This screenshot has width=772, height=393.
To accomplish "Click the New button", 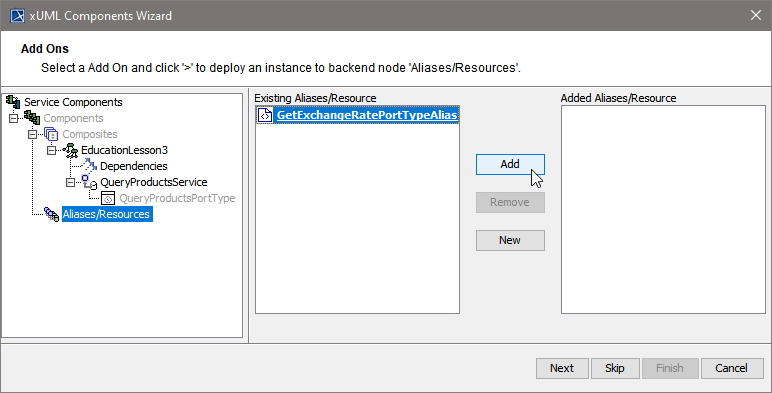I will click(x=510, y=240).
